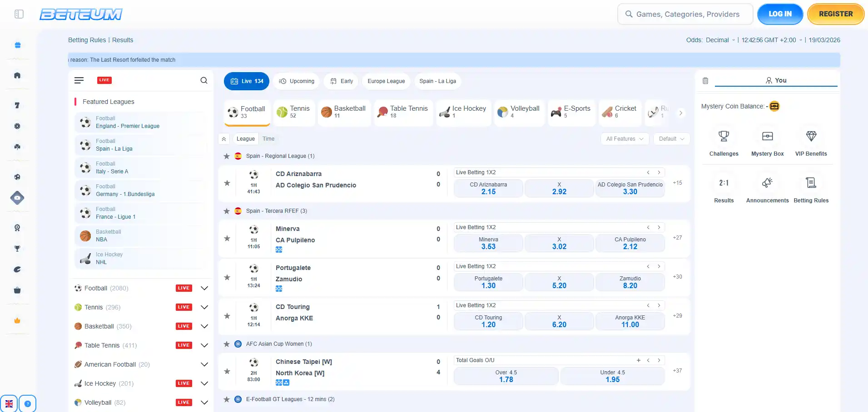Favorite the CD Ariznabarra match star
This screenshot has width=868, height=412.
227,183
